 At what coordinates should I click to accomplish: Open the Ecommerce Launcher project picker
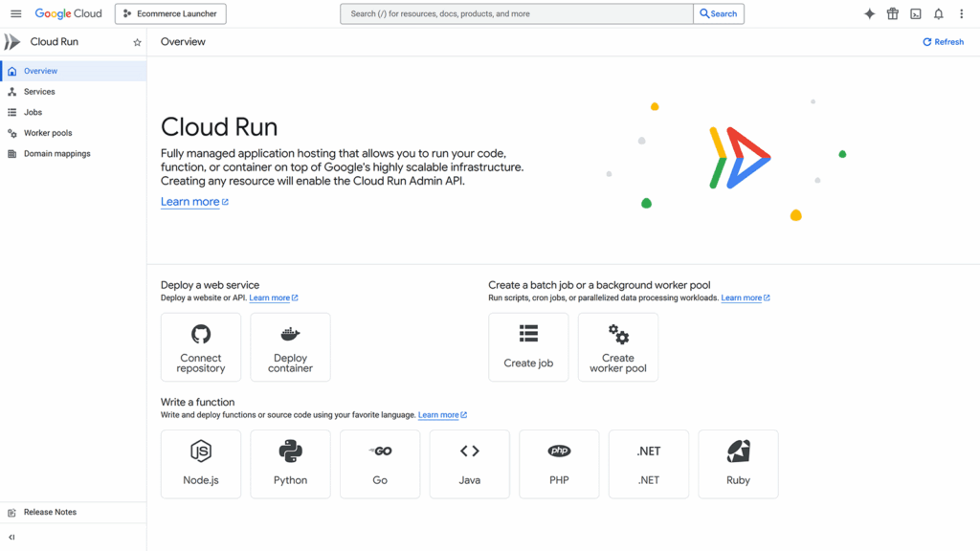click(170, 13)
